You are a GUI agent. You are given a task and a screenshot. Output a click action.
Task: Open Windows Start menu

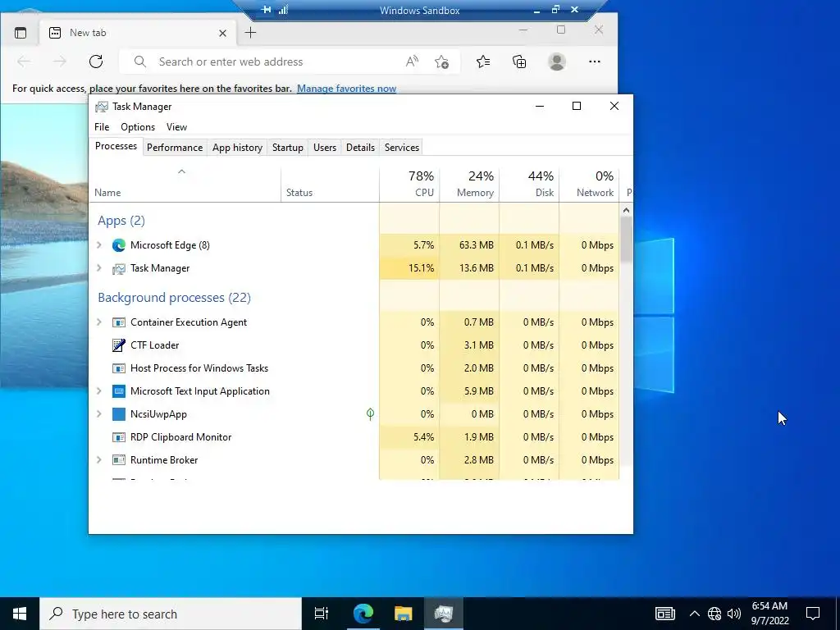[20, 614]
